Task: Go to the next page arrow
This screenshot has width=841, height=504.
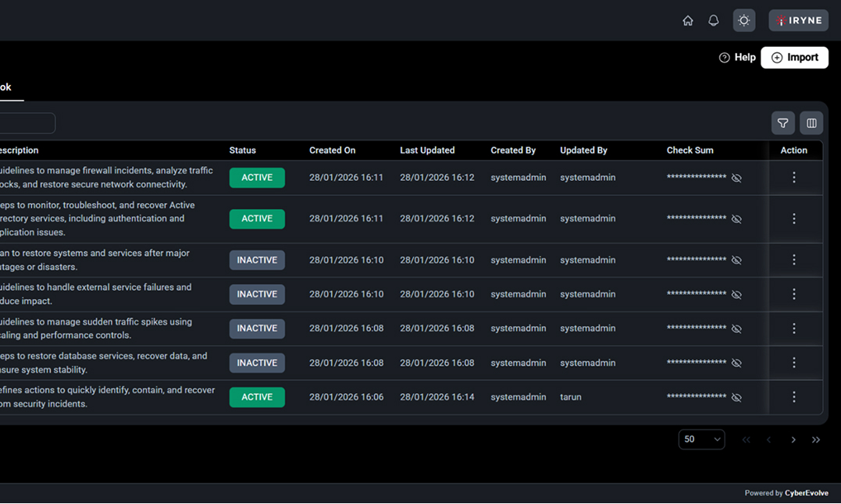Action: click(x=793, y=440)
